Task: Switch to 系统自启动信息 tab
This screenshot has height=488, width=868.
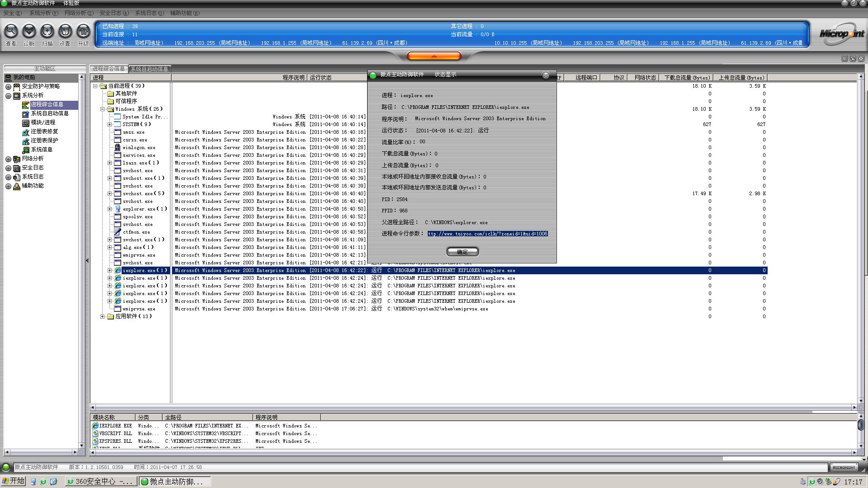Action: pyautogui.click(x=149, y=69)
